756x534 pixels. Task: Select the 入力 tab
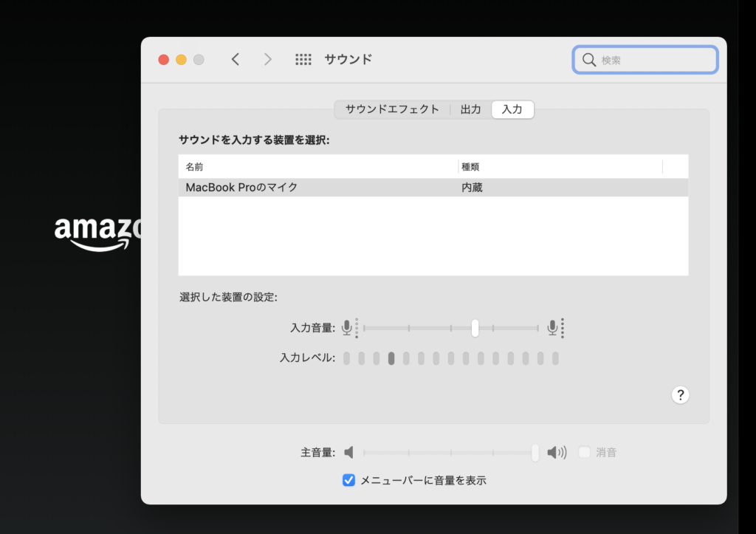click(x=512, y=109)
